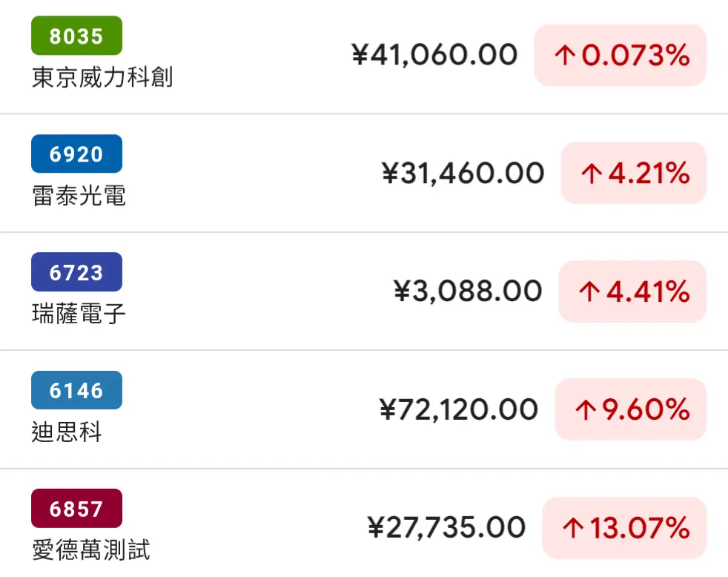Screen dimensions: 728x577
Task: Select the 瑞薩電子 stock name
Action: (79, 314)
